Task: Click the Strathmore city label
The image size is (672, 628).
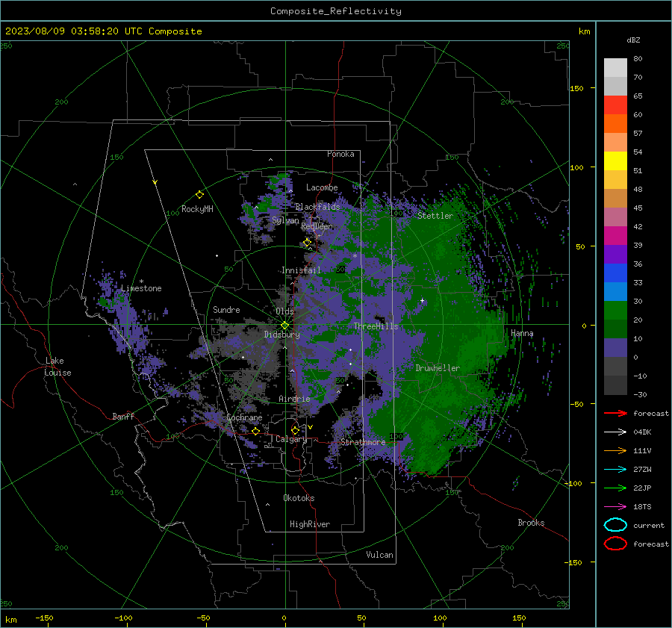Action: tap(363, 442)
